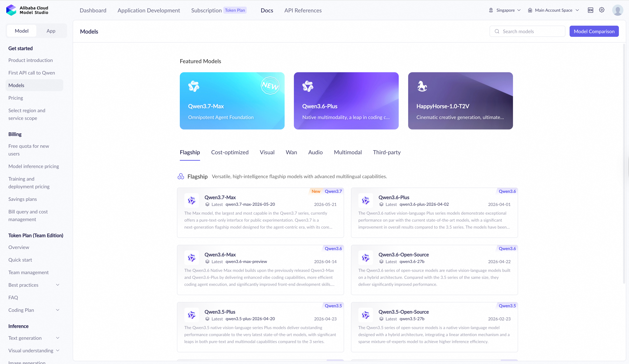Go to the Pricing sidebar link
629x364 pixels.
[16, 98]
